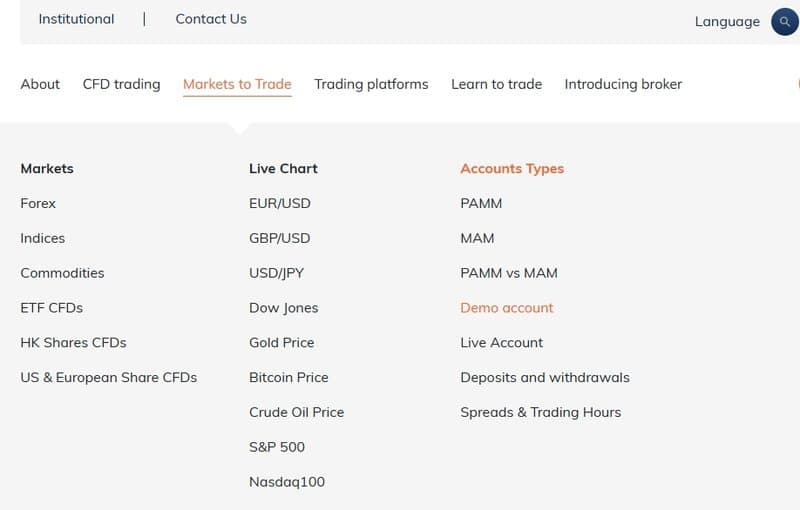Open the Commodities market link
Image resolution: width=800 pixels, height=510 pixels.
[62, 273]
